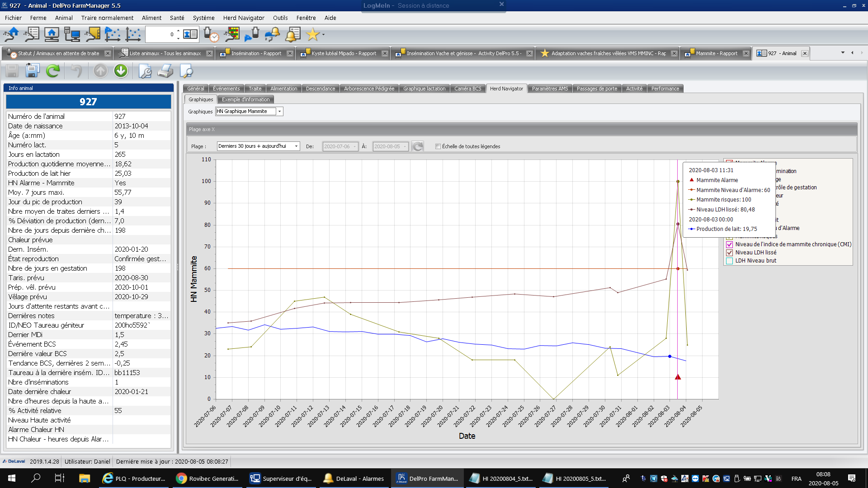Click the green down-arrow next animal button

click(x=121, y=71)
